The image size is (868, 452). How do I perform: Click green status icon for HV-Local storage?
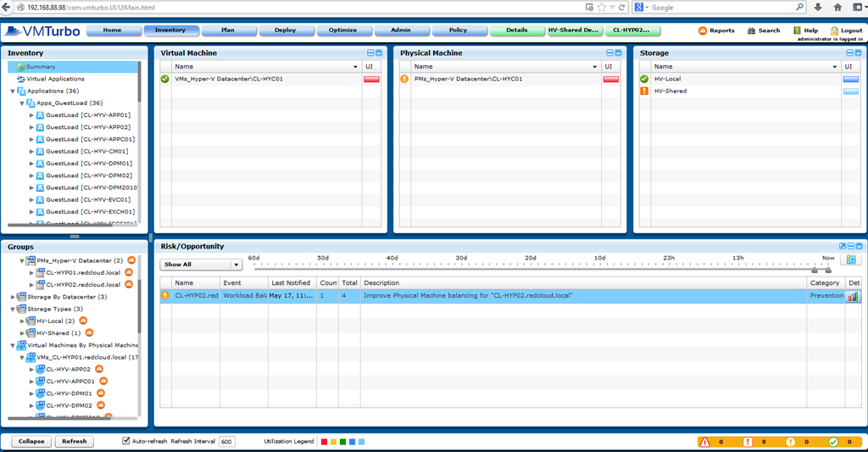pyautogui.click(x=644, y=79)
